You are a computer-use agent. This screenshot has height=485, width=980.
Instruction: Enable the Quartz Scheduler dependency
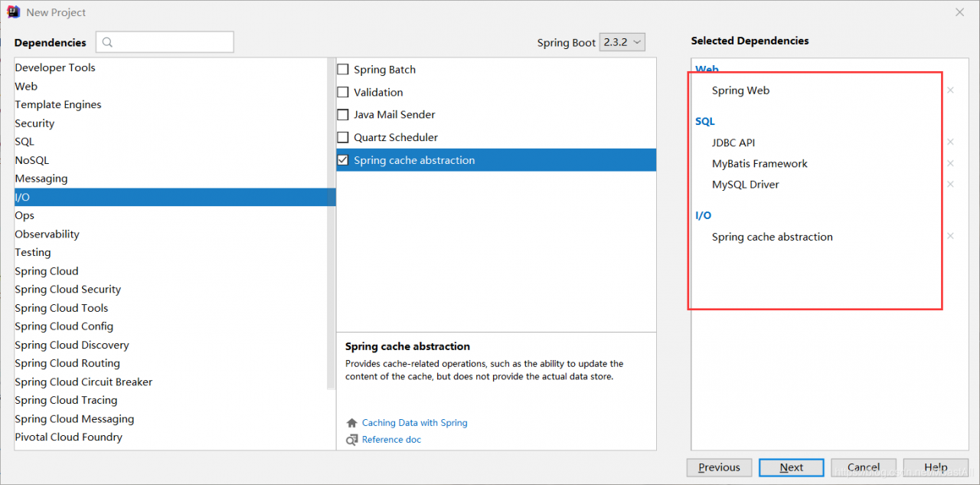coord(343,138)
